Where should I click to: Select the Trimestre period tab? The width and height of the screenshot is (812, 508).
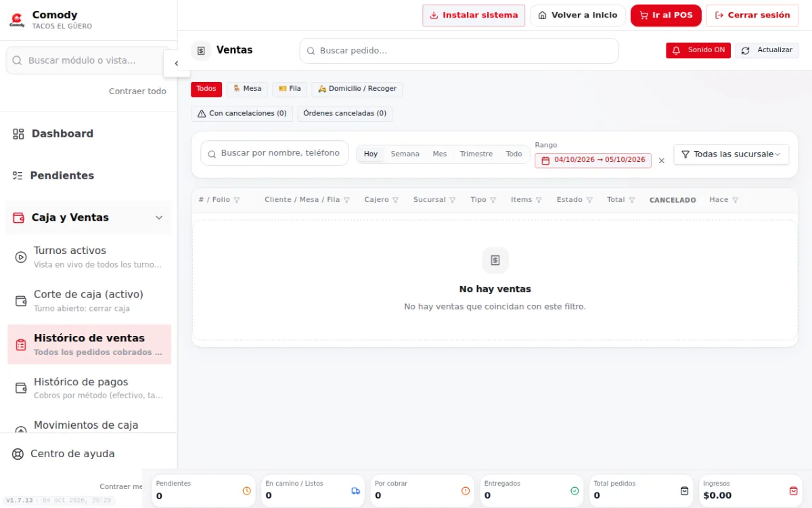[x=476, y=154]
